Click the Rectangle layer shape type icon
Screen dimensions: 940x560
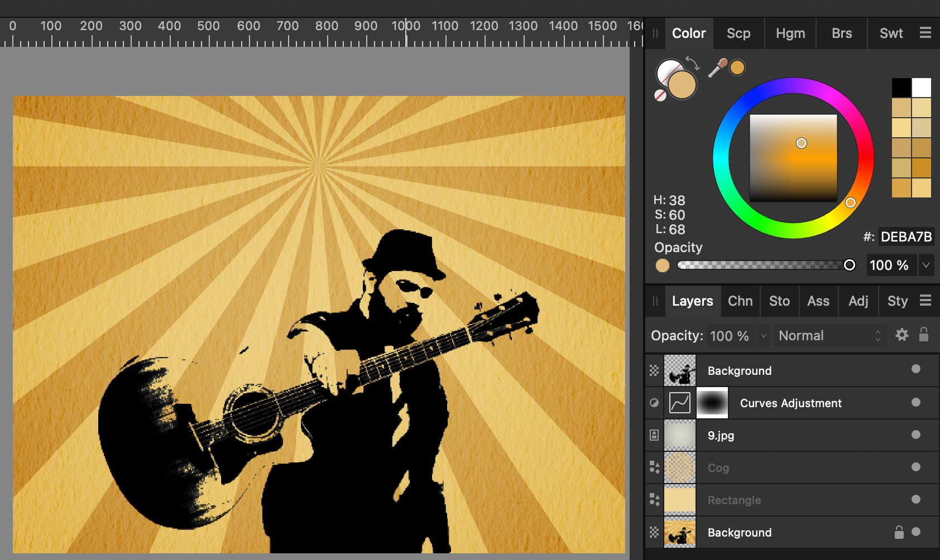(654, 500)
